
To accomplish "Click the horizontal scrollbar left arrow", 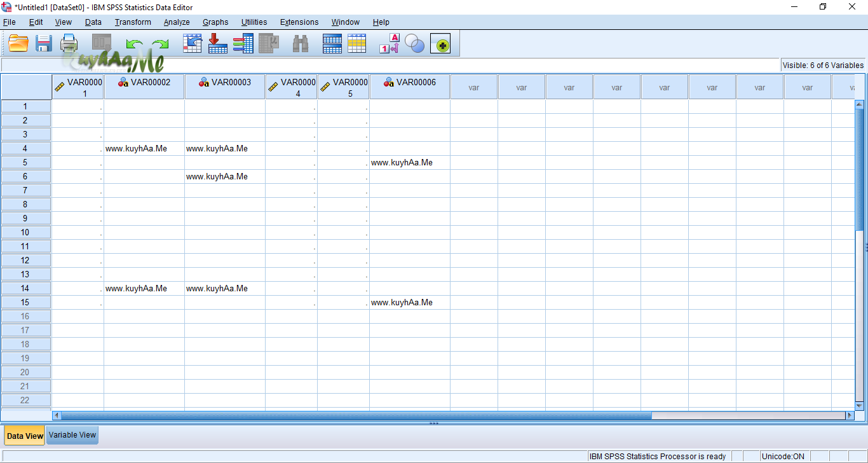I will tap(57, 415).
